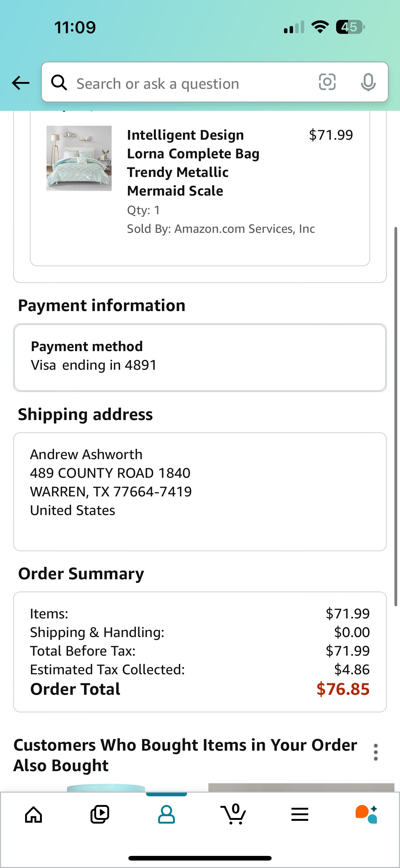Tap the Customers Who Bought heading
This screenshot has width=400, height=868.
[x=185, y=755]
